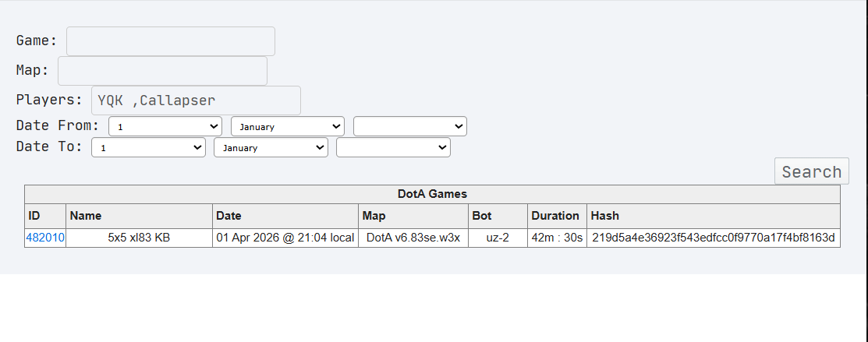Expand the Date To month dropdown
Viewport: 868px width, 342px height.
click(x=271, y=148)
